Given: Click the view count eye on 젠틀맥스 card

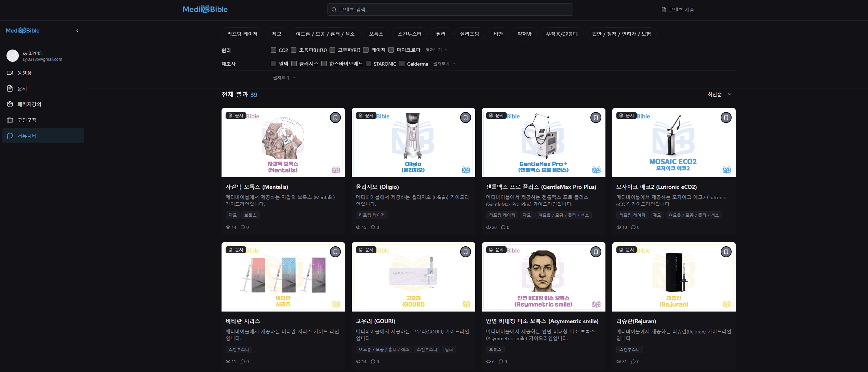Looking at the screenshot, I should click(x=489, y=227).
